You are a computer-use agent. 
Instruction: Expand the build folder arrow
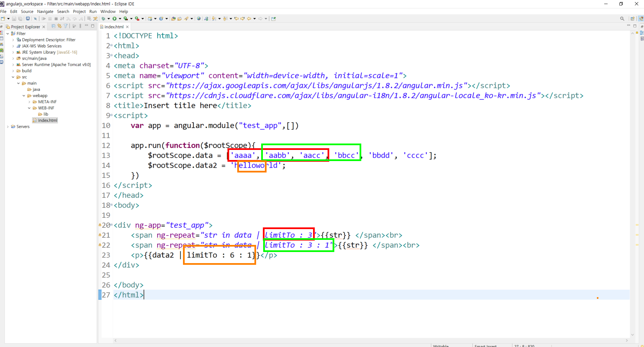pyautogui.click(x=13, y=71)
